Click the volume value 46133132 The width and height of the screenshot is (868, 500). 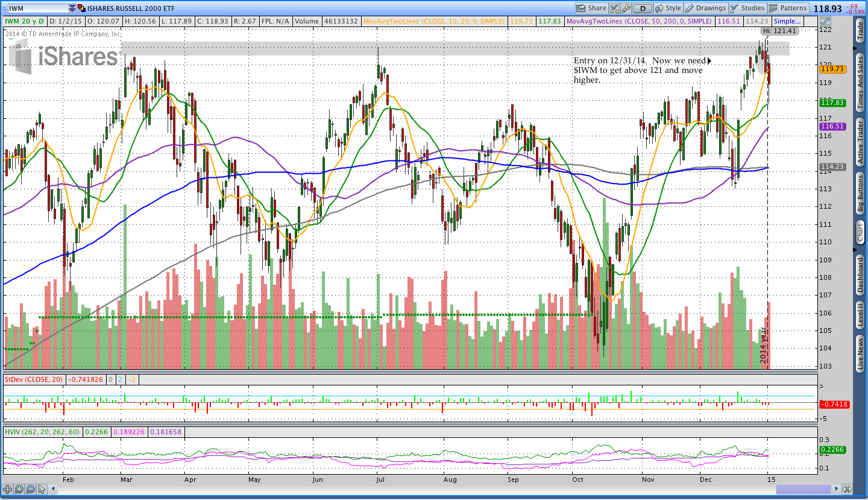[x=341, y=21]
